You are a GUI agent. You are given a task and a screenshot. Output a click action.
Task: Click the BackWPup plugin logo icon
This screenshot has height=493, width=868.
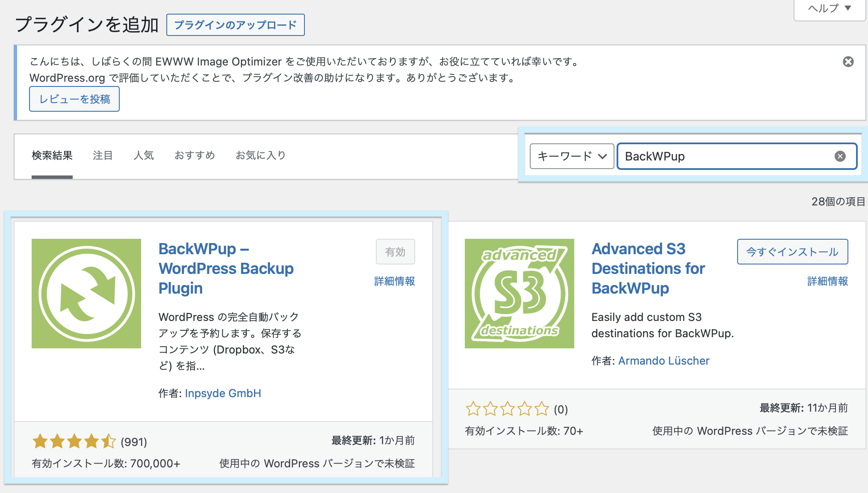click(x=86, y=294)
